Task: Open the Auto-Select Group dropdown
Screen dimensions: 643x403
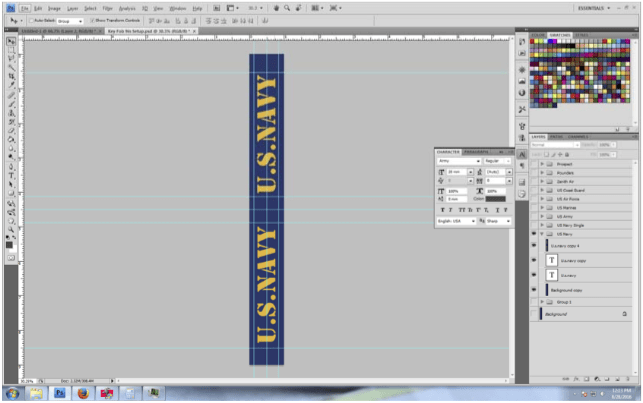Action: [x=70, y=21]
